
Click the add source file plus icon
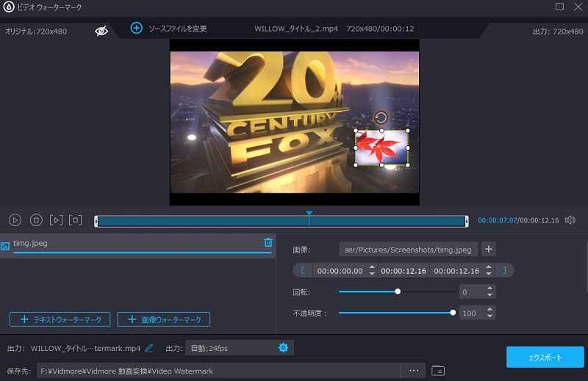tap(136, 28)
